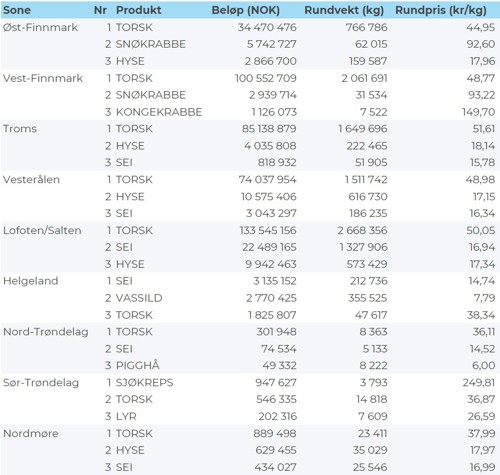
Task: Select the Nordmøre zone label
Action: tap(31, 433)
